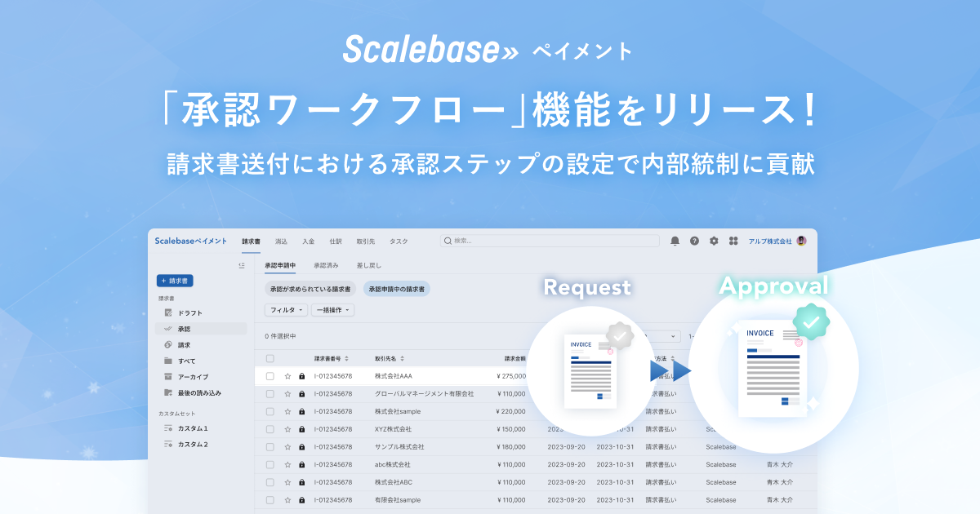Click the I-012345678 number in サンプル株式会社 row
The width and height of the screenshot is (980, 514).
point(333,447)
